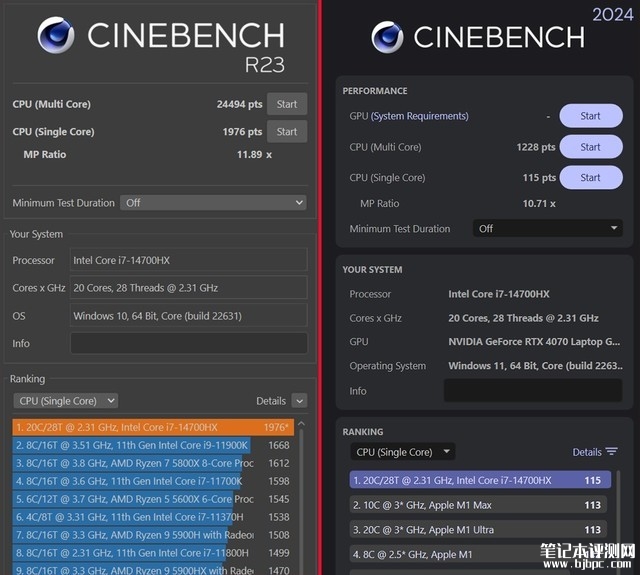Select R23 ranking row Ryzen 9 5900HX
640x575 pixels.
point(153,569)
